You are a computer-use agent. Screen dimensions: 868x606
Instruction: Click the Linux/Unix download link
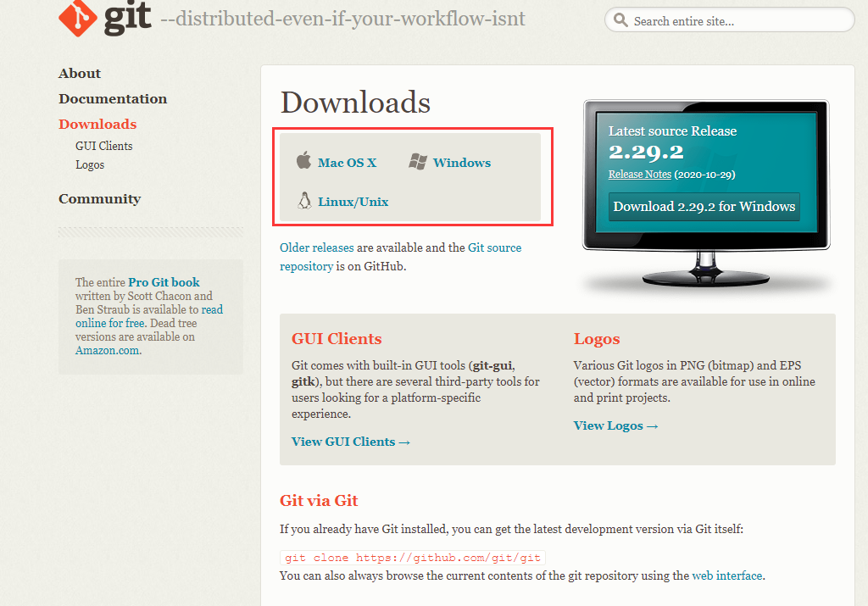point(353,202)
